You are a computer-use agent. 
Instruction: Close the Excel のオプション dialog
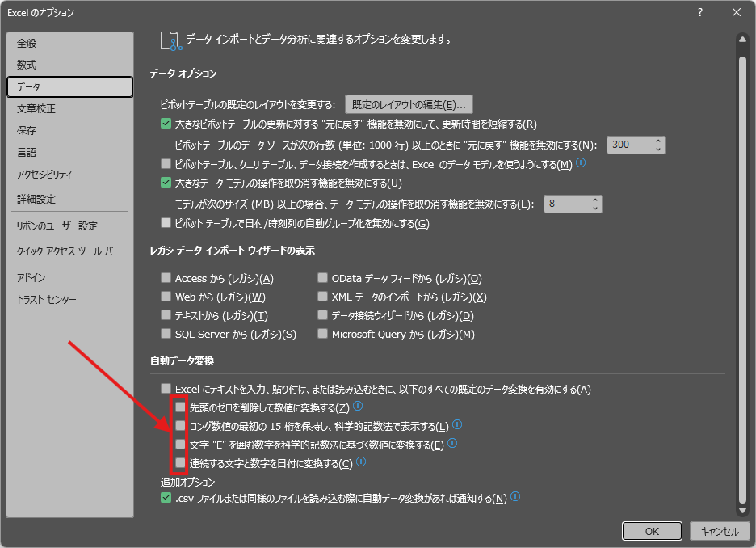[737, 13]
